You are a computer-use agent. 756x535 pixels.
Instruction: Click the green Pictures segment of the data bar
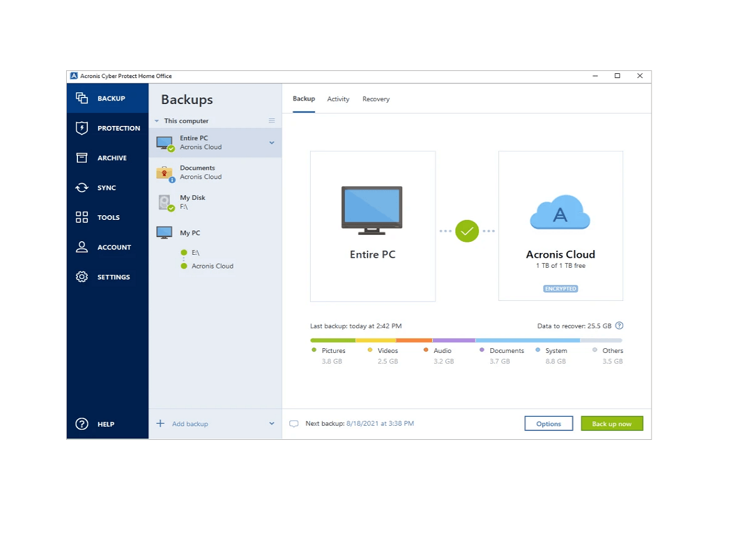click(333, 341)
